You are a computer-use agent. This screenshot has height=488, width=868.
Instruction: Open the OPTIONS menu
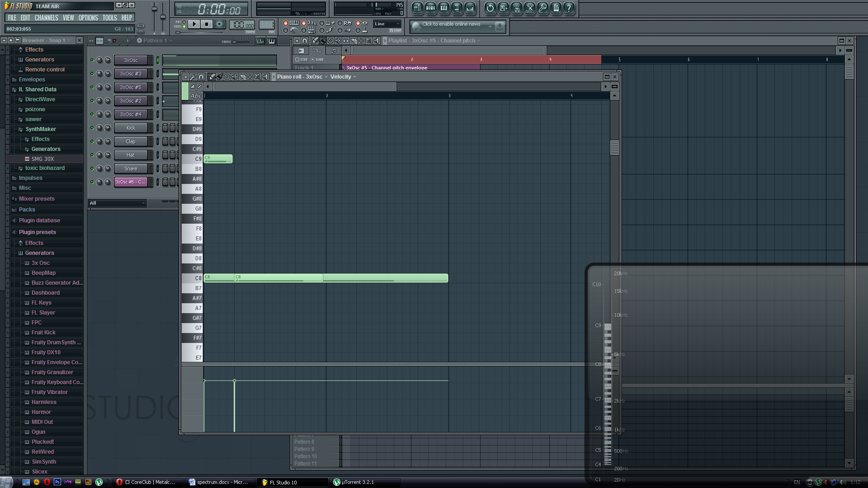click(x=88, y=18)
